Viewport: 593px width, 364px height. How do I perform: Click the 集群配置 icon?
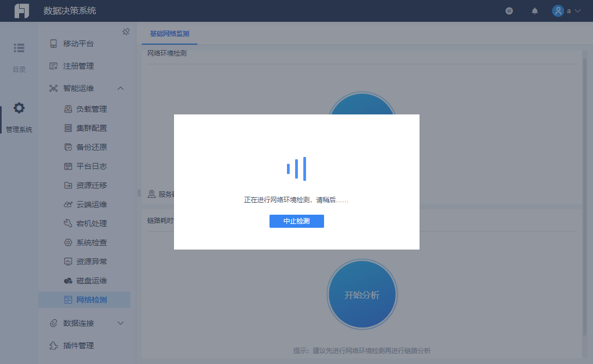coord(68,128)
